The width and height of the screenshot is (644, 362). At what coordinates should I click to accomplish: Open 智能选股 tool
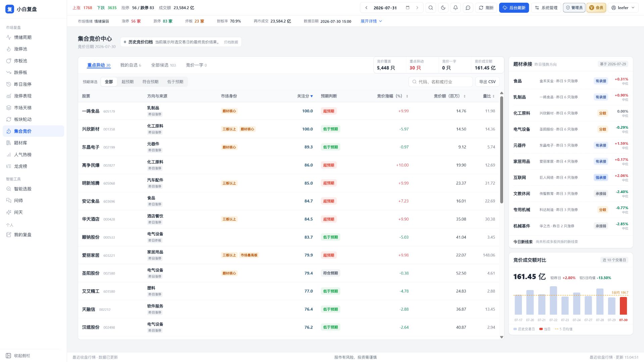[33, 189]
